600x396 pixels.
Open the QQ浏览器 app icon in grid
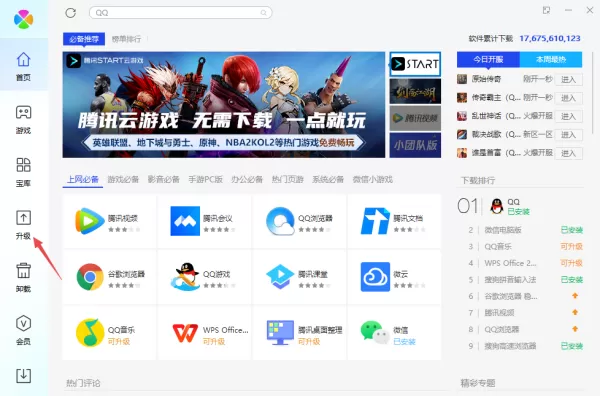pyautogui.click(x=280, y=221)
